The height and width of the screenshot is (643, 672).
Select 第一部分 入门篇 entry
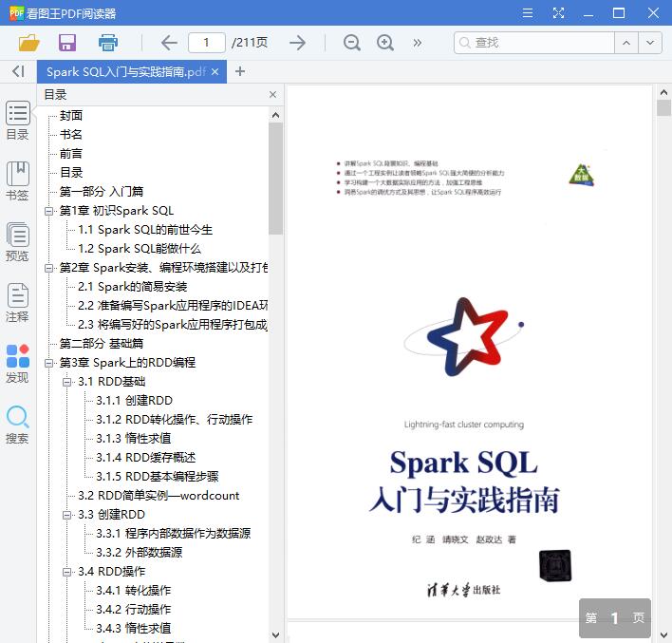tap(102, 191)
